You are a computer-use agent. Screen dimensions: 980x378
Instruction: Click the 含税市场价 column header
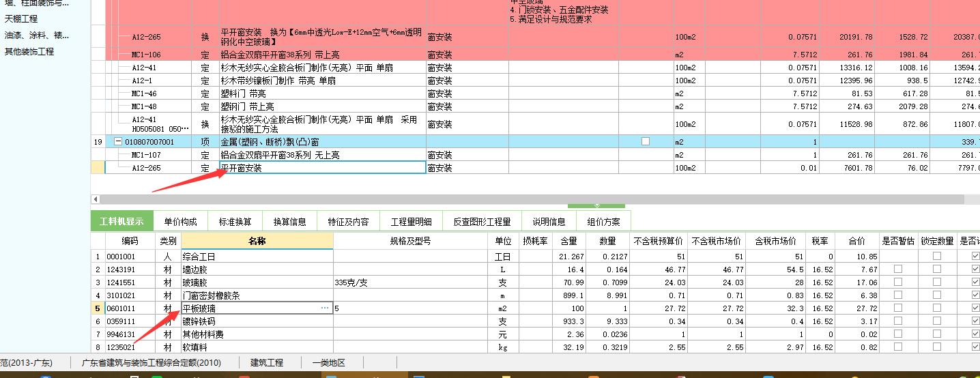[775, 242]
